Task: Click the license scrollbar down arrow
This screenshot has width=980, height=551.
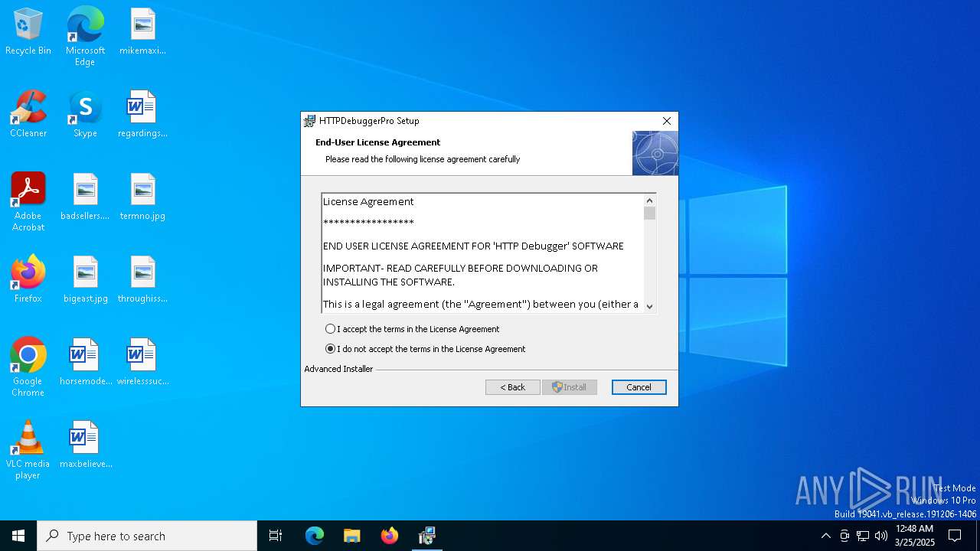Action: coord(650,306)
